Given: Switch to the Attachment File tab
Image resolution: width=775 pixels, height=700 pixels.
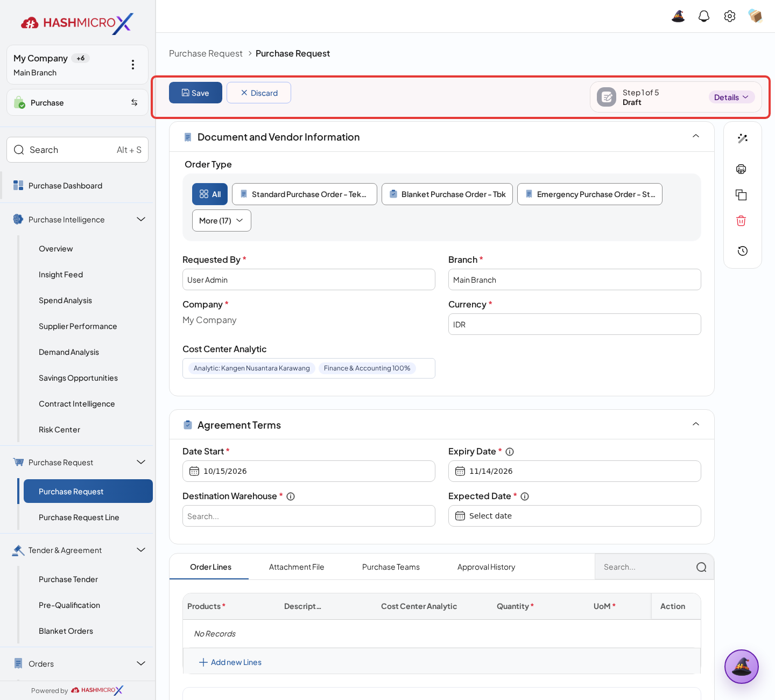Looking at the screenshot, I should (297, 567).
